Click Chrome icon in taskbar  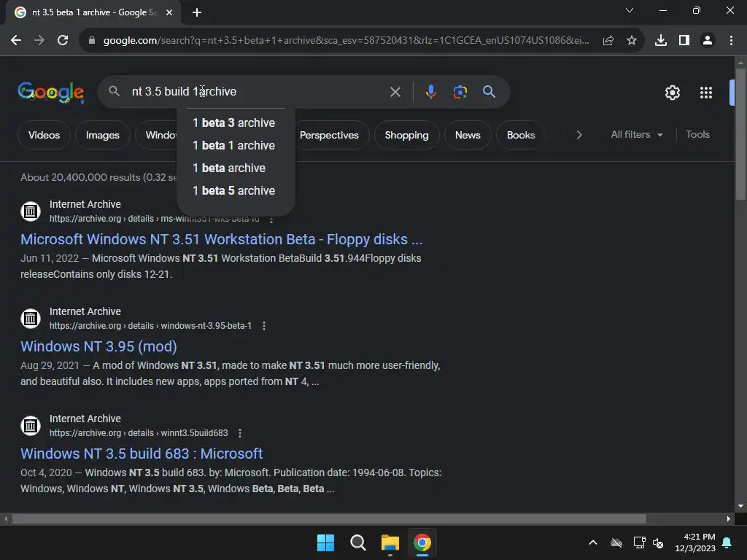pyautogui.click(x=422, y=542)
